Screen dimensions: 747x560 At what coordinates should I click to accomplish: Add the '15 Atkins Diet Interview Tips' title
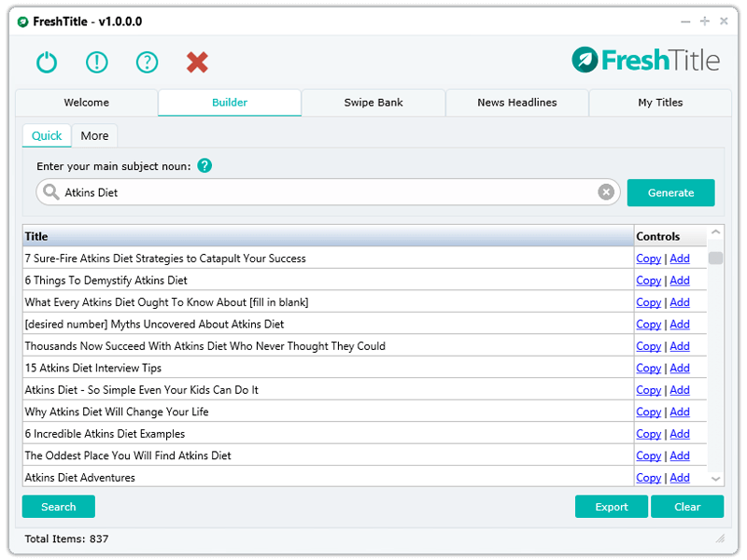coord(680,368)
